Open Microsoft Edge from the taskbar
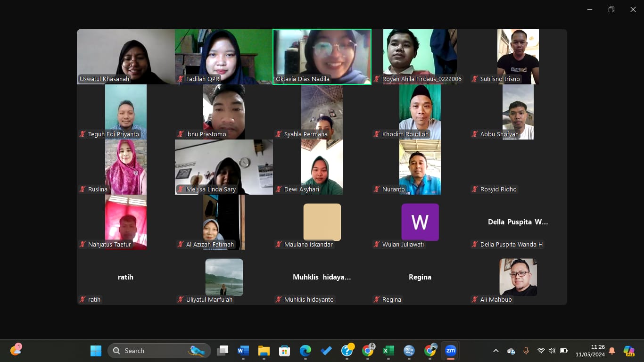 [305, 351]
